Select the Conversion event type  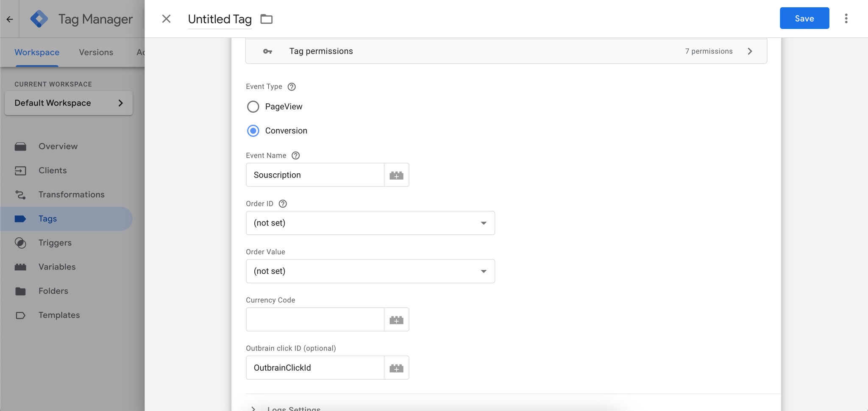tap(253, 131)
